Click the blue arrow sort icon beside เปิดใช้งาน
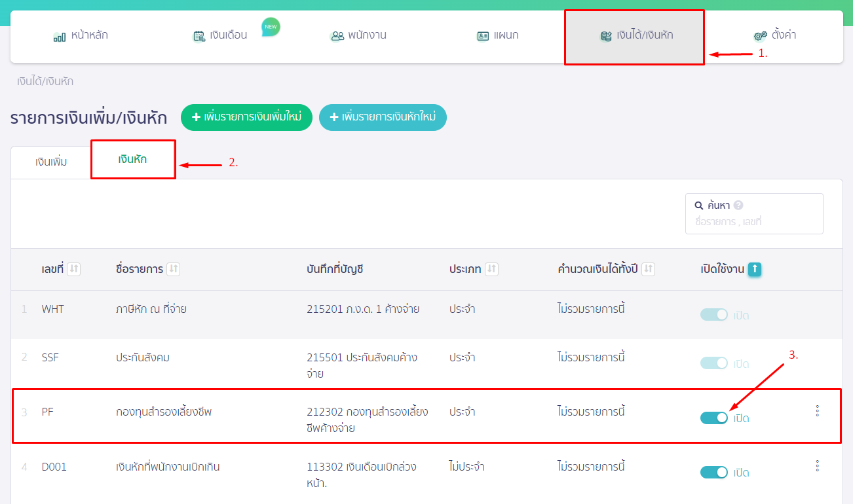Image resolution: width=853 pixels, height=504 pixels. click(755, 269)
